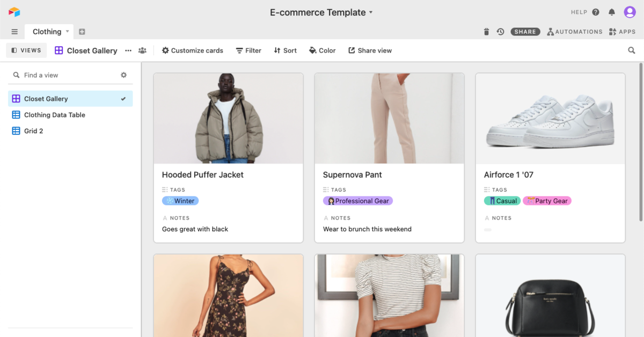Screen dimensions: 644x337
Task: Click the add table plus icon
Action: (x=82, y=32)
